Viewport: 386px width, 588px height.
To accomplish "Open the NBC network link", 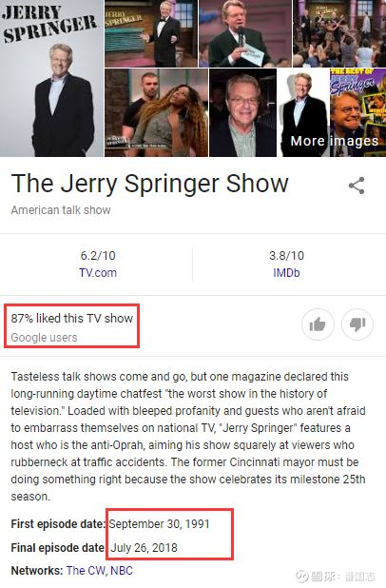I will point(122,570).
